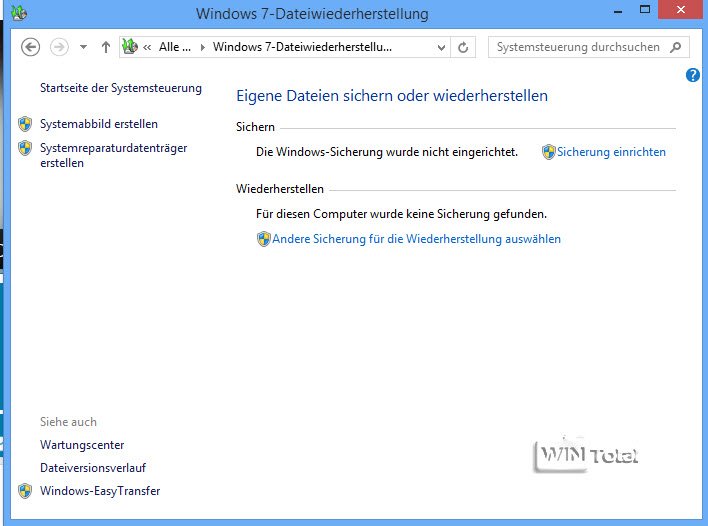Open the address bar history dropdown
This screenshot has height=526, width=708.
441,47
